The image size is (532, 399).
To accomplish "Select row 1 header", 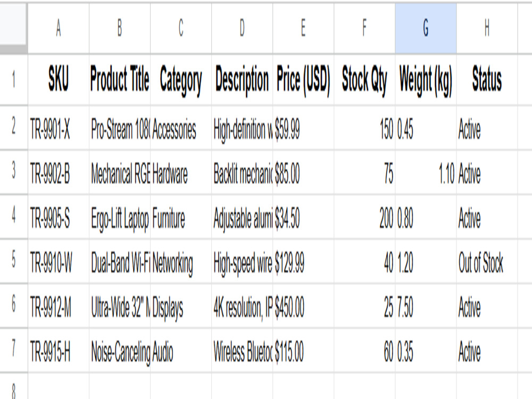I will point(14,80).
